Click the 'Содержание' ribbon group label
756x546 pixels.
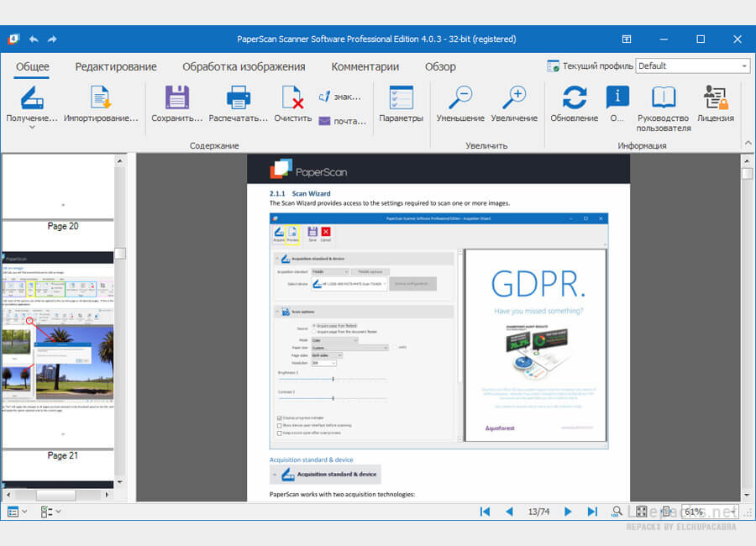coord(214,145)
